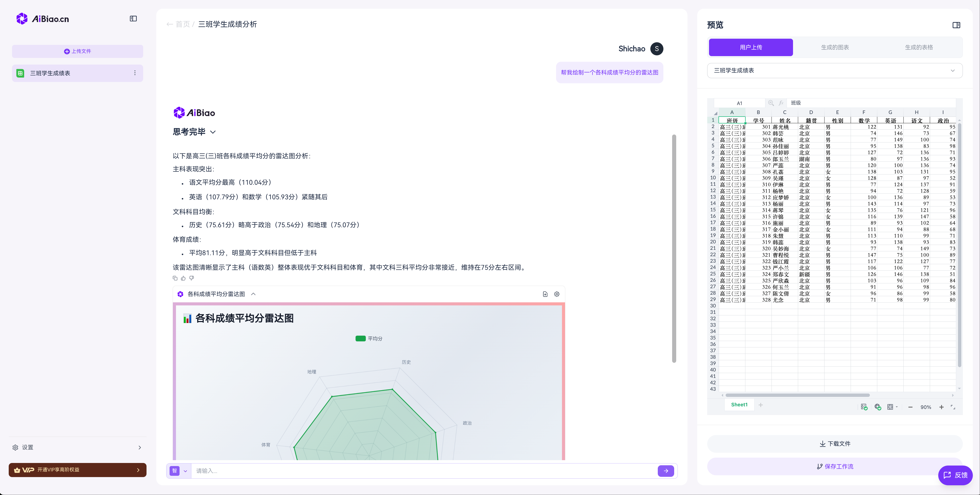The height and width of the screenshot is (495, 980).
Task: Click the thumbs down icon
Action: 192,278
